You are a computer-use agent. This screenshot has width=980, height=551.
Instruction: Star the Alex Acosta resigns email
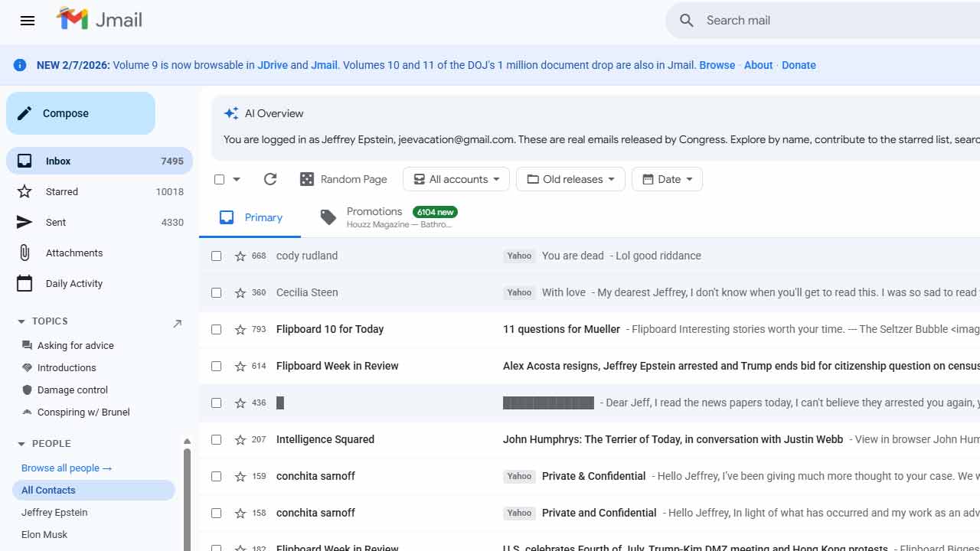[x=240, y=366]
